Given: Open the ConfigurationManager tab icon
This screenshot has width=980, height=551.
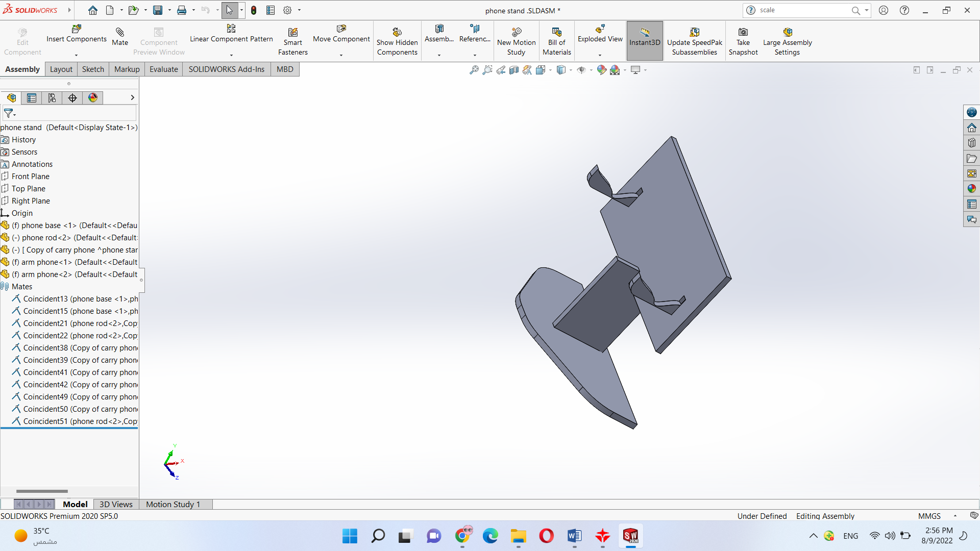Looking at the screenshot, I should (52, 98).
